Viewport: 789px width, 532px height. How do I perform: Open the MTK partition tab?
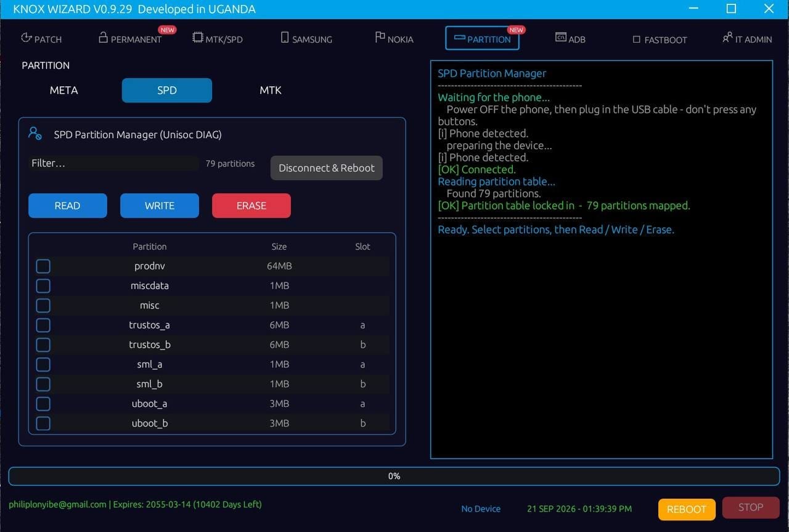[x=271, y=91]
